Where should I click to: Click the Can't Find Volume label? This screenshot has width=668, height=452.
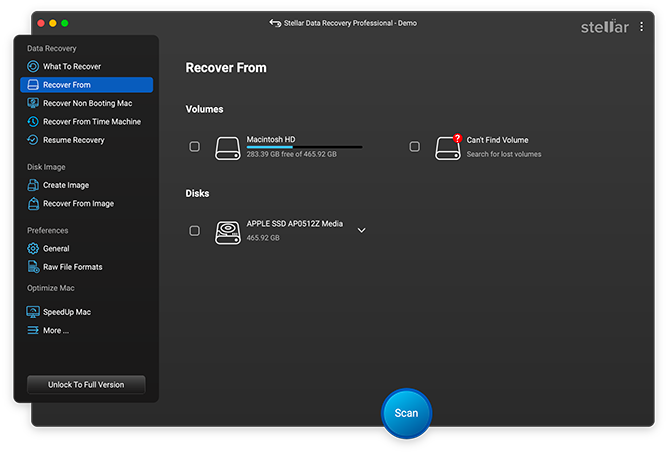(497, 140)
